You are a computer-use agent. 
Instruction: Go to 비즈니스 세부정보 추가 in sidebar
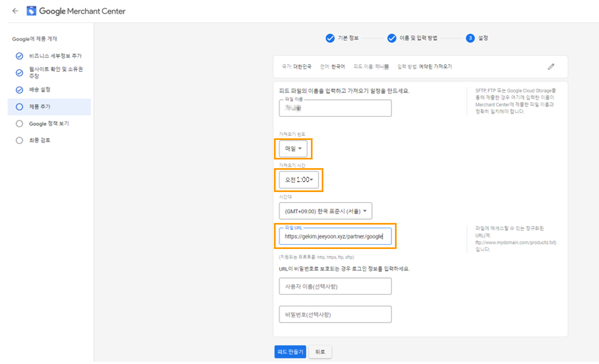55,56
